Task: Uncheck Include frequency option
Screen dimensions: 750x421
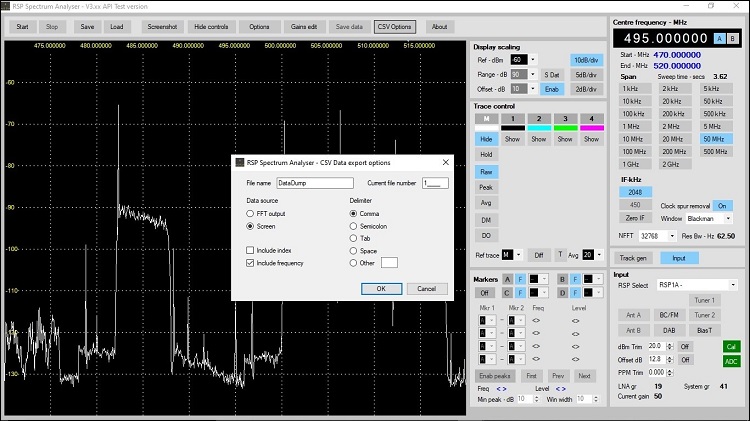Action: click(x=250, y=262)
